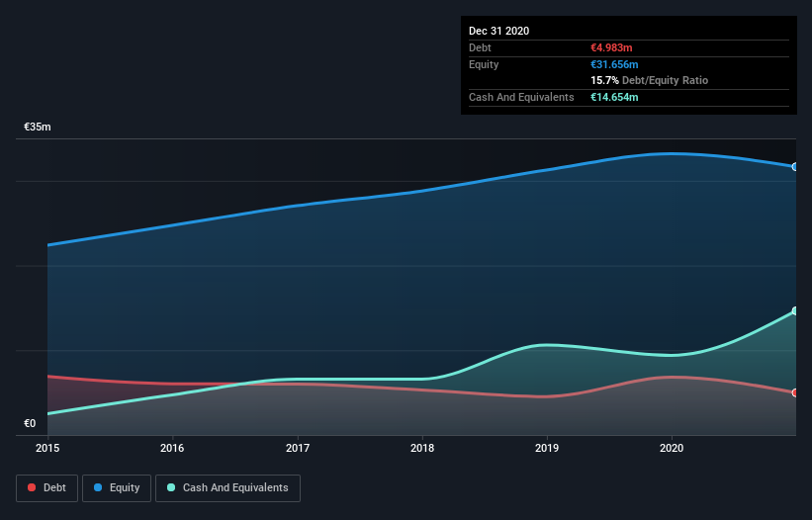Viewport: 812px width, 520px height.
Task: Click the 2020 x-axis label
Action: (x=672, y=448)
